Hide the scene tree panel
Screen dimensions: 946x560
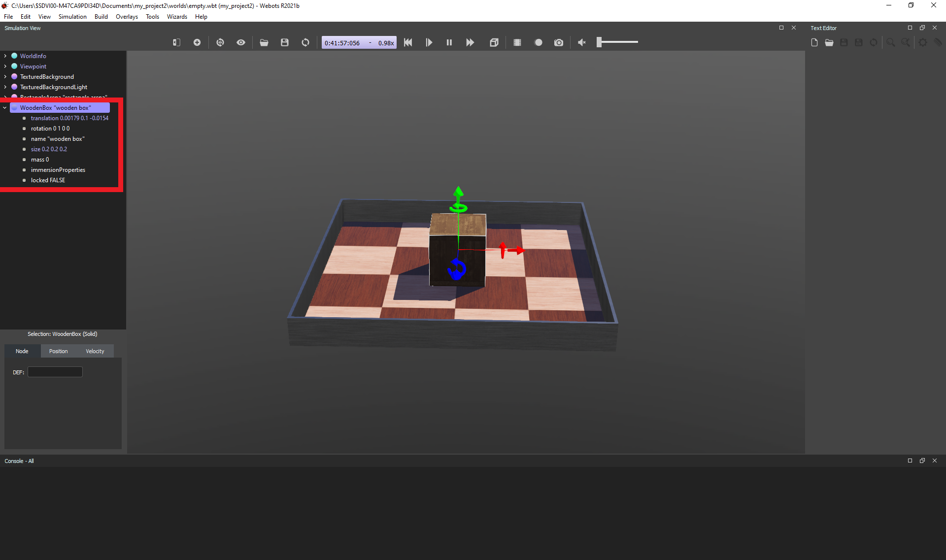[x=176, y=43]
